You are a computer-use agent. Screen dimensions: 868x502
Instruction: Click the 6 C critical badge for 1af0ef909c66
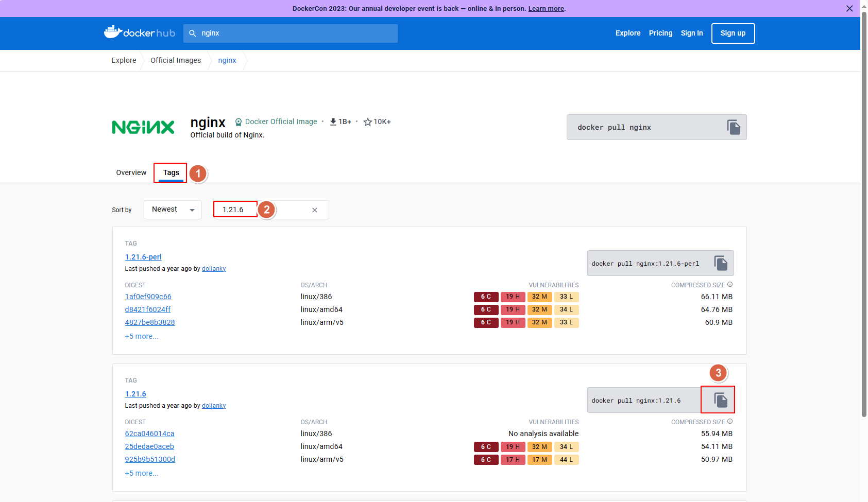tap(486, 297)
